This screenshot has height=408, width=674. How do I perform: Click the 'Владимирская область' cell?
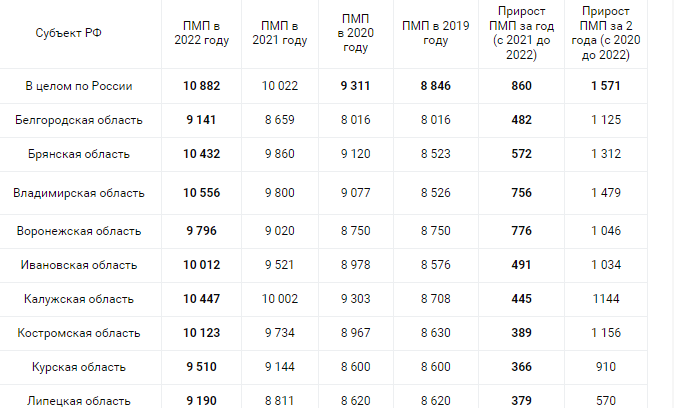point(79,193)
